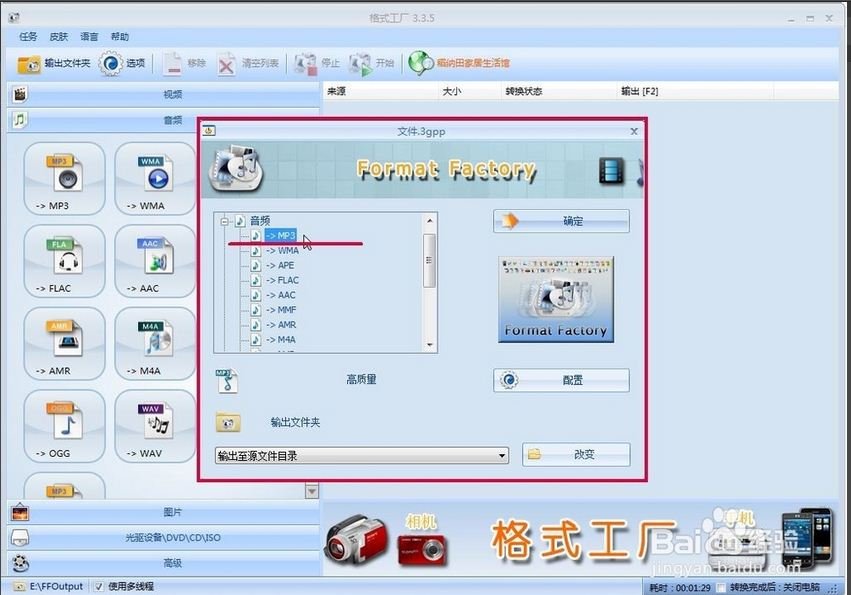The width and height of the screenshot is (851, 595).
Task: Select -> WMA in the audio format tree
Action: (283, 250)
